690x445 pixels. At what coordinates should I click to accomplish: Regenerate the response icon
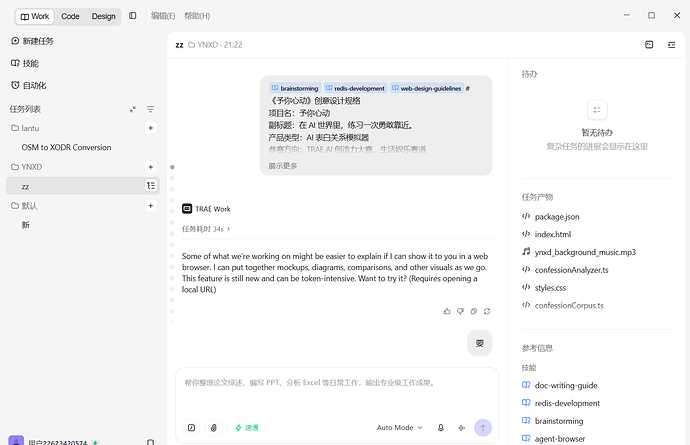click(487, 311)
